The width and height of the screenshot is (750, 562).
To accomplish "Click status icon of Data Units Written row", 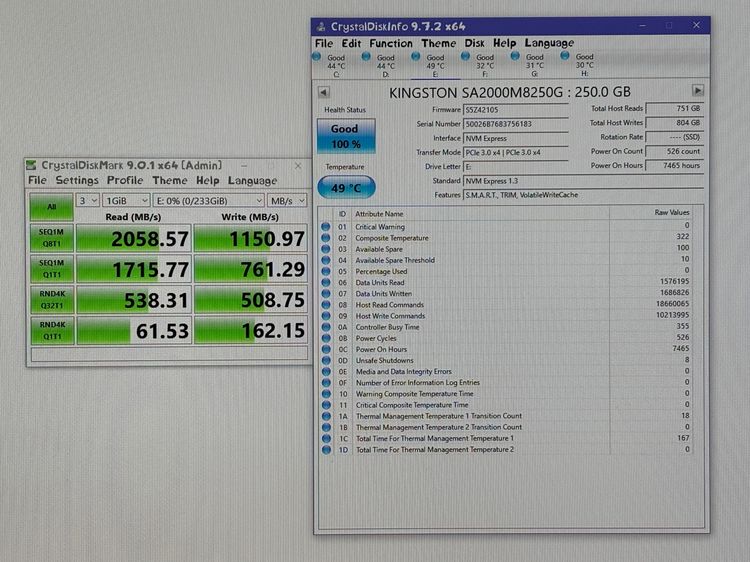I will point(326,293).
